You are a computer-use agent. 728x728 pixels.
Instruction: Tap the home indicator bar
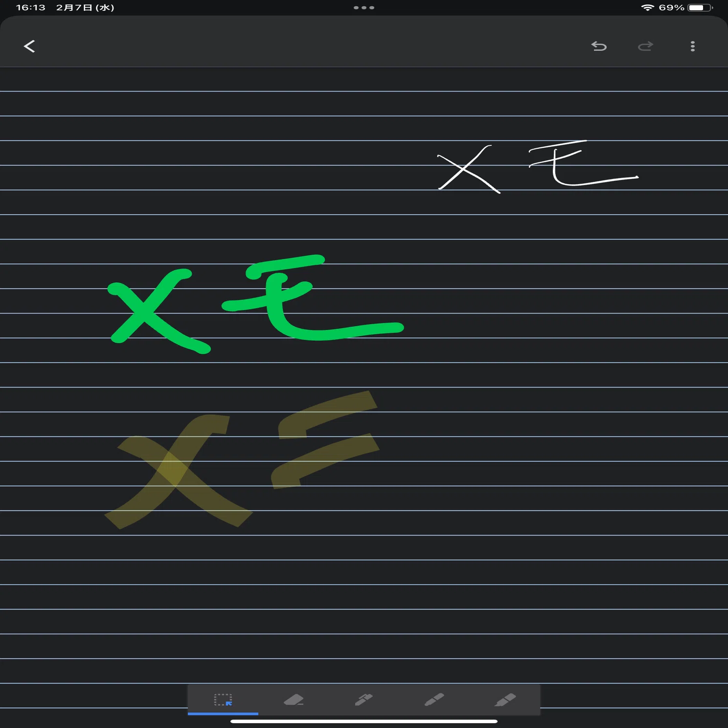click(364, 721)
